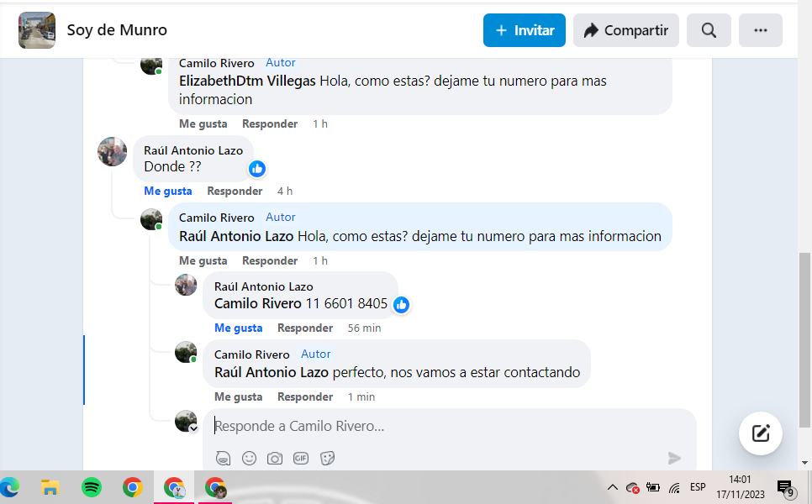The height and width of the screenshot is (504, 812).
Task: Open the emoji picker in reply box
Action: tap(249, 458)
